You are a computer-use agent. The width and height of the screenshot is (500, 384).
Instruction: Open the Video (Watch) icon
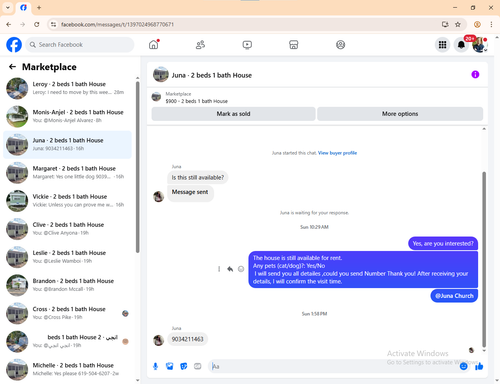pyautogui.click(x=247, y=45)
